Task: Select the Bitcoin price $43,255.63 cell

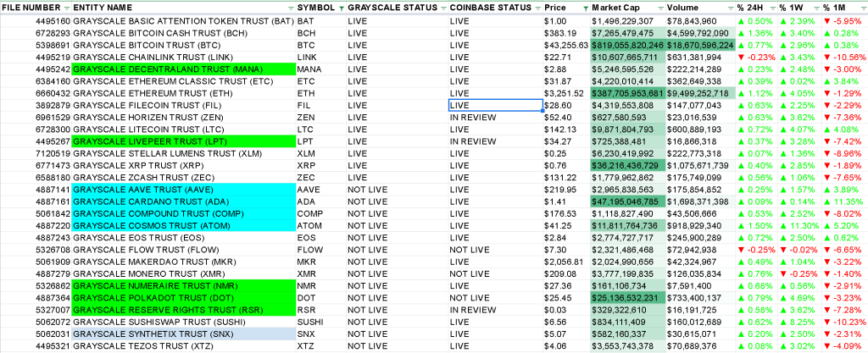Action: click(x=567, y=46)
